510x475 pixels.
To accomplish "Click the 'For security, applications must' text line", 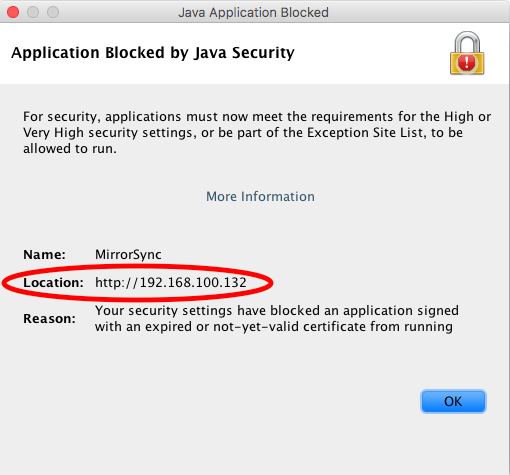I will click(257, 117).
